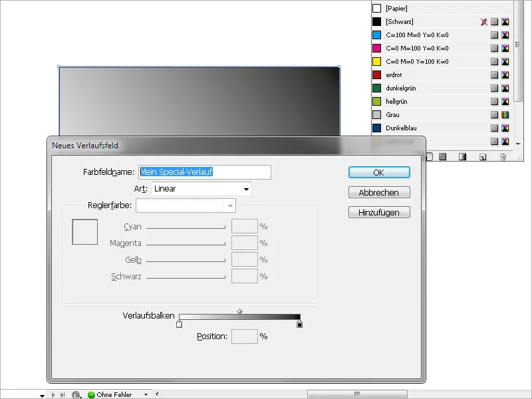
Task: Click the Farbfeldname text field
Action: (x=205, y=172)
